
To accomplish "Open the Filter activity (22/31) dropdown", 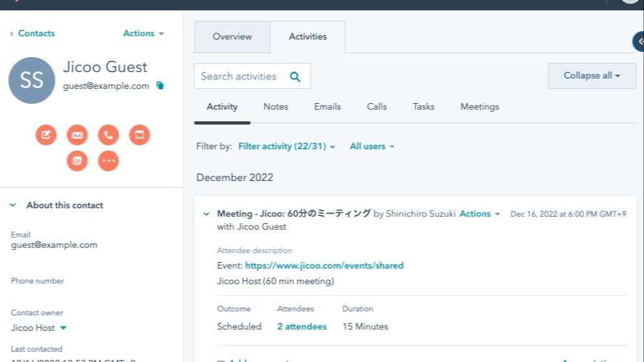I will (286, 147).
